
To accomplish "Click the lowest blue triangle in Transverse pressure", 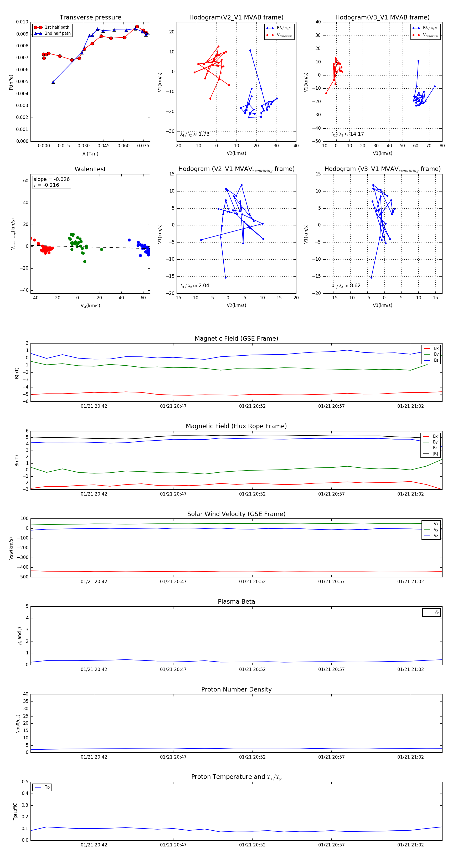I will [53, 82].
